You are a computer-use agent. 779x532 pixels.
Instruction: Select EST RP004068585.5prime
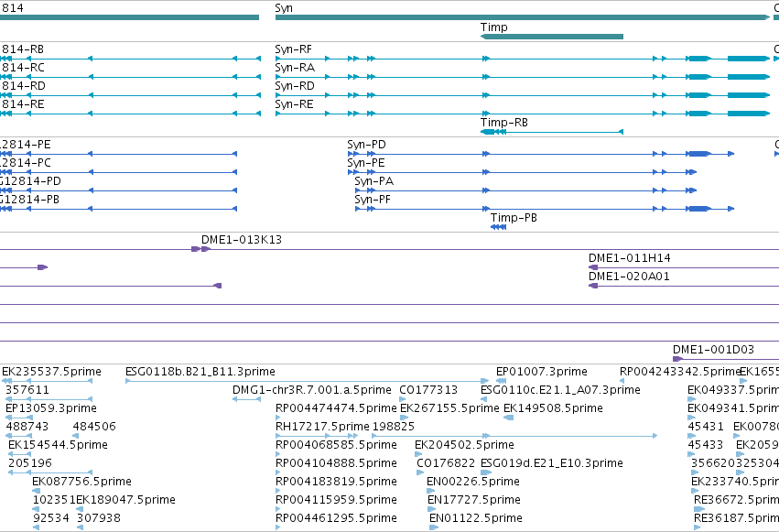(336, 445)
